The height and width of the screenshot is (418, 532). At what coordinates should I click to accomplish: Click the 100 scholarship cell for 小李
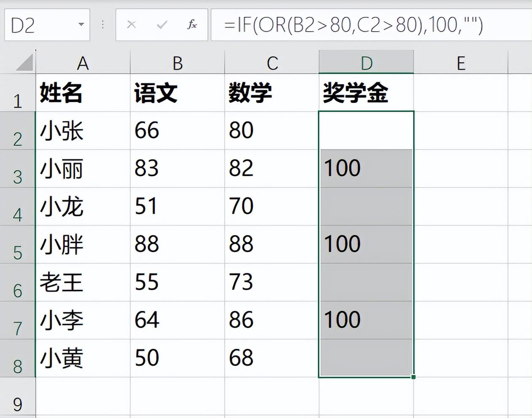click(x=366, y=320)
